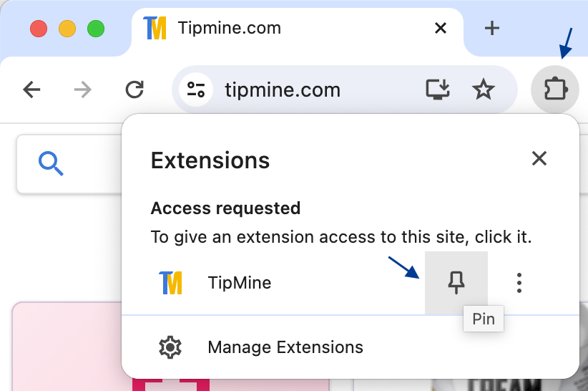Click the Manage Extensions gear icon
The image size is (588, 391).
click(170, 347)
